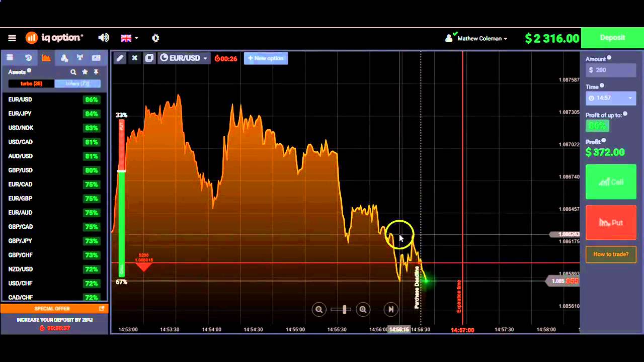Open the hamburger main menu

click(12, 38)
